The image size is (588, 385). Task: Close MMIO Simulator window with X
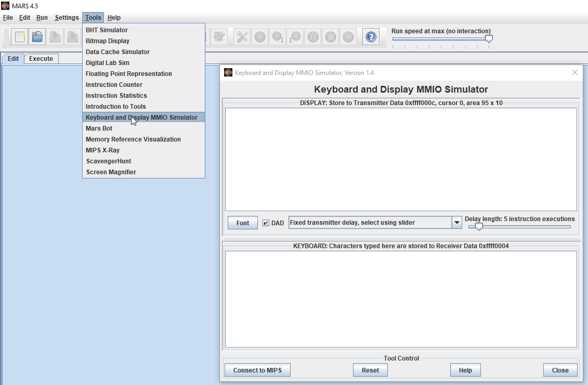point(575,72)
